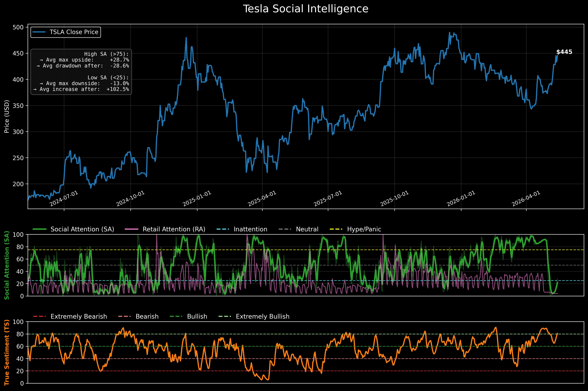Viewport: 588px width, 391px height.
Task: Click the chart title Tesla Social Intelligence
Action: [306, 9]
